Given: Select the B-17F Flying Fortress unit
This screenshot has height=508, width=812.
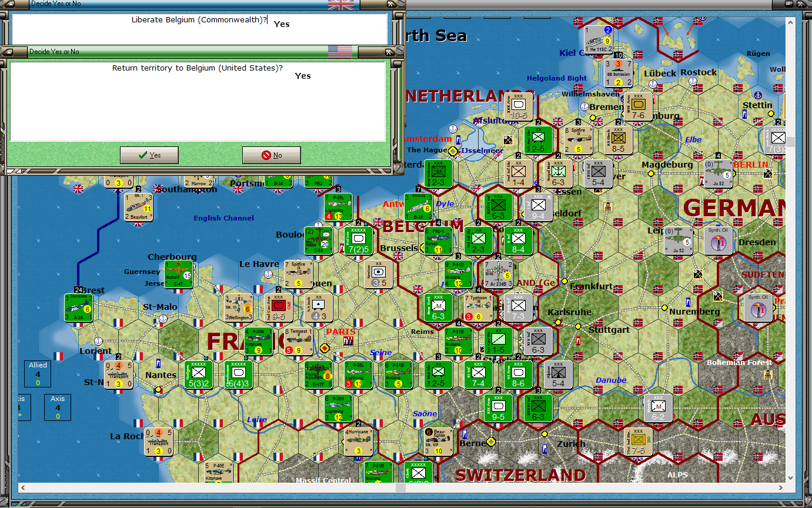Looking at the screenshot, I should click(x=319, y=375).
